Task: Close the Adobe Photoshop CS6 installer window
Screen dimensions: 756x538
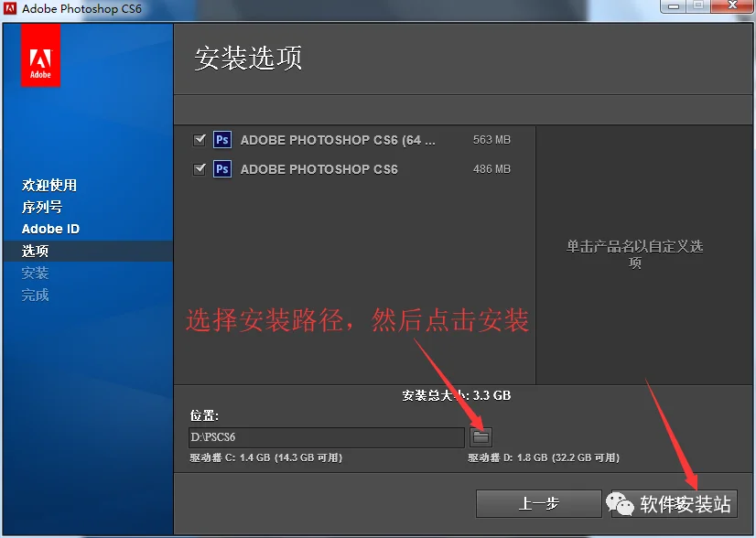Action: (732, 6)
